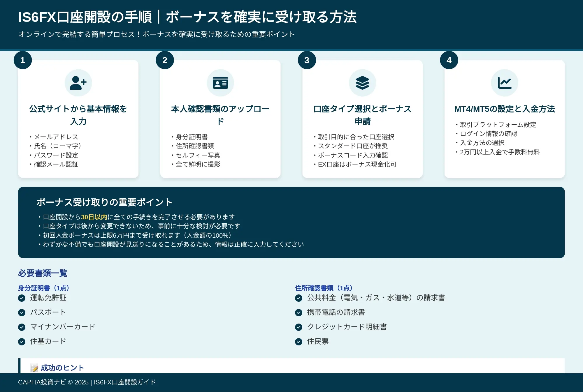Click the highlighted 30日以内 text
This screenshot has width=583, height=392.
click(94, 217)
